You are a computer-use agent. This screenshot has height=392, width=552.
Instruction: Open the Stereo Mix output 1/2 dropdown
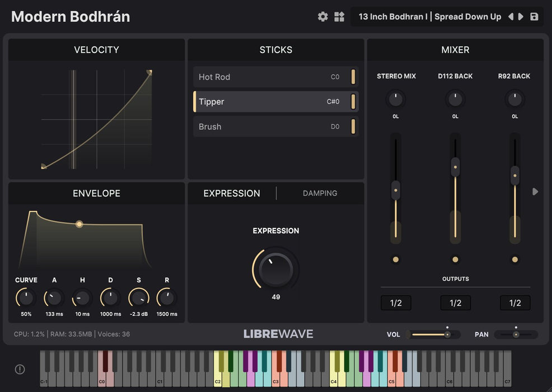396,303
